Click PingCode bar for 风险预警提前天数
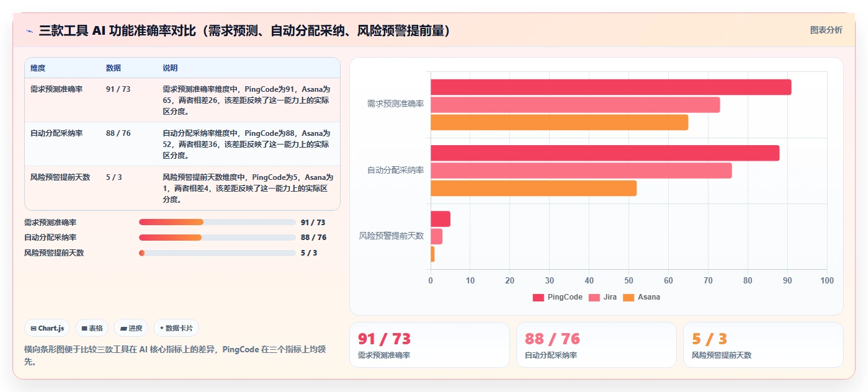 pyautogui.click(x=441, y=219)
